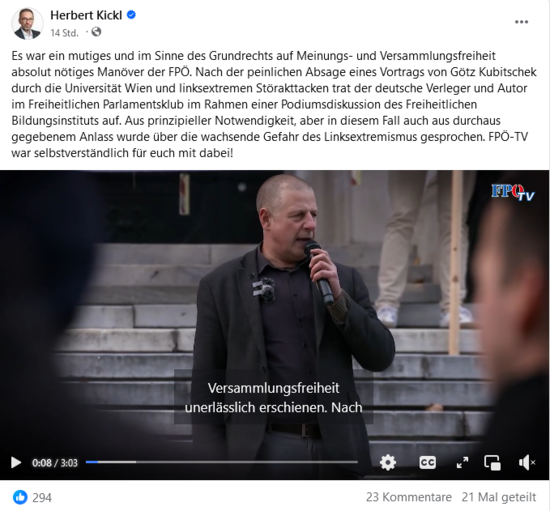Click the FPÖ TV logo watermark

click(x=512, y=192)
